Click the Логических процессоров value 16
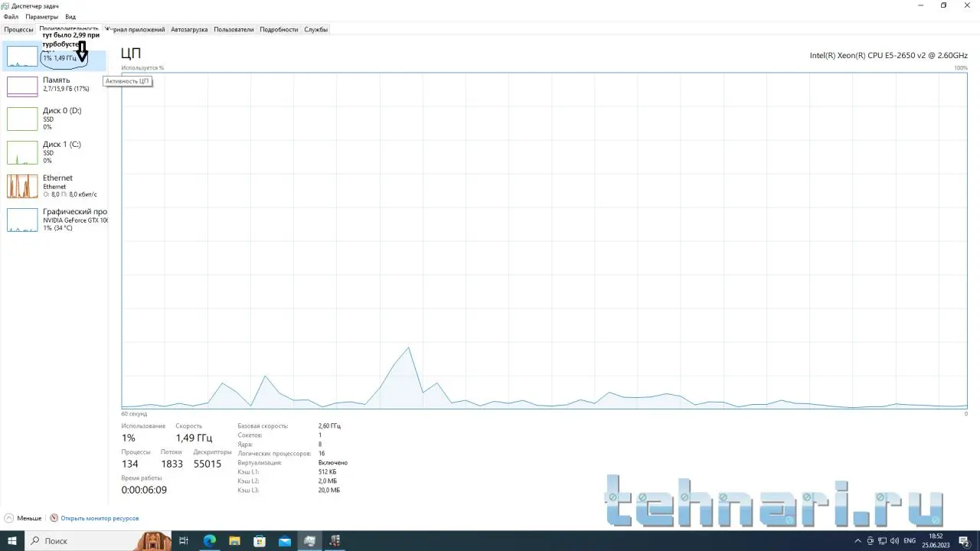 click(x=322, y=453)
